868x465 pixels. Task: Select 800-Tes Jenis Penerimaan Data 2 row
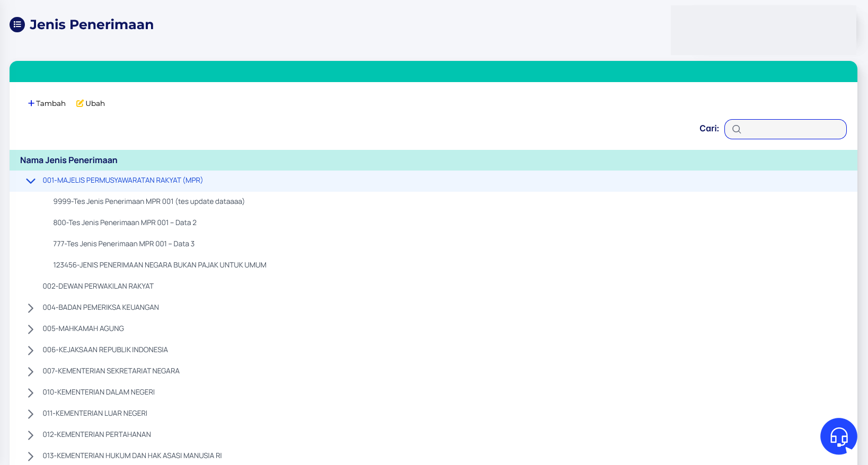click(433, 223)
